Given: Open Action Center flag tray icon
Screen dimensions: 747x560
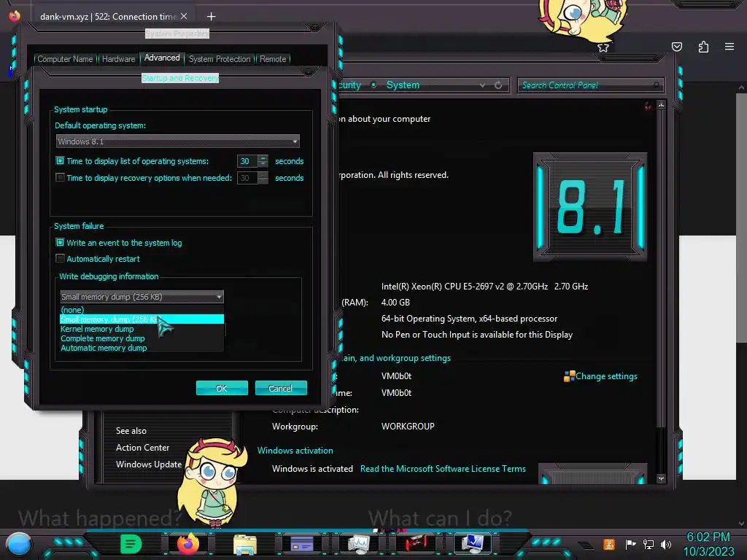Looking at the screenshot, I should 630,544.
